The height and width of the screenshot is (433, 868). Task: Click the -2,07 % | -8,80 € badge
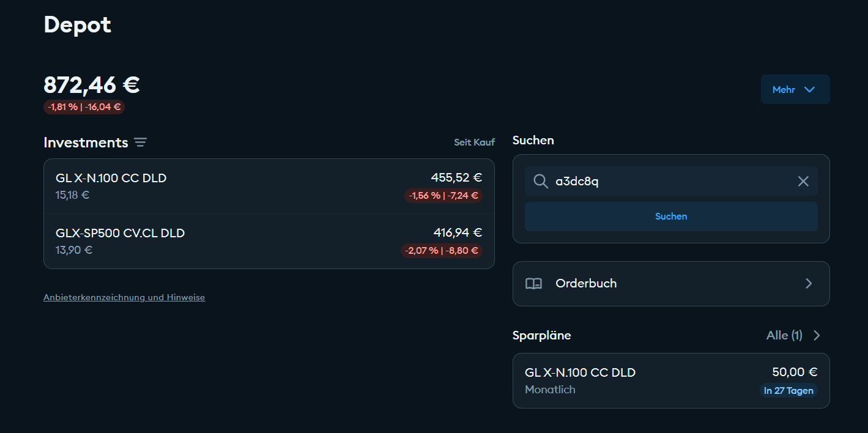click(442, 251)
